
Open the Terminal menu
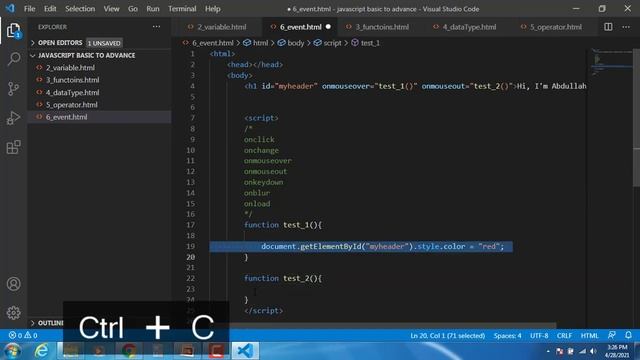[x=182, y=9]
